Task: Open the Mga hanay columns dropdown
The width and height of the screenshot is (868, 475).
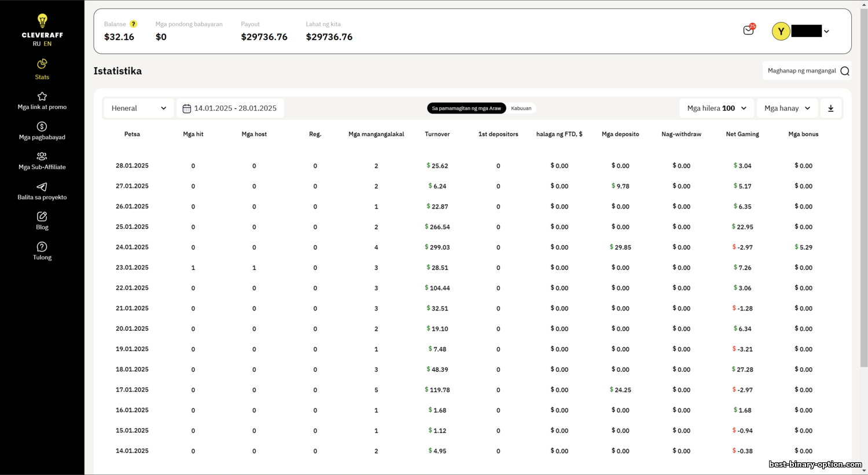Action: (788, 108)
